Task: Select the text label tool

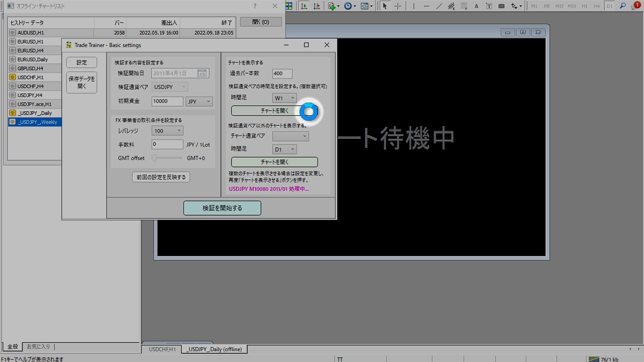Action: (x=489, y=6)
